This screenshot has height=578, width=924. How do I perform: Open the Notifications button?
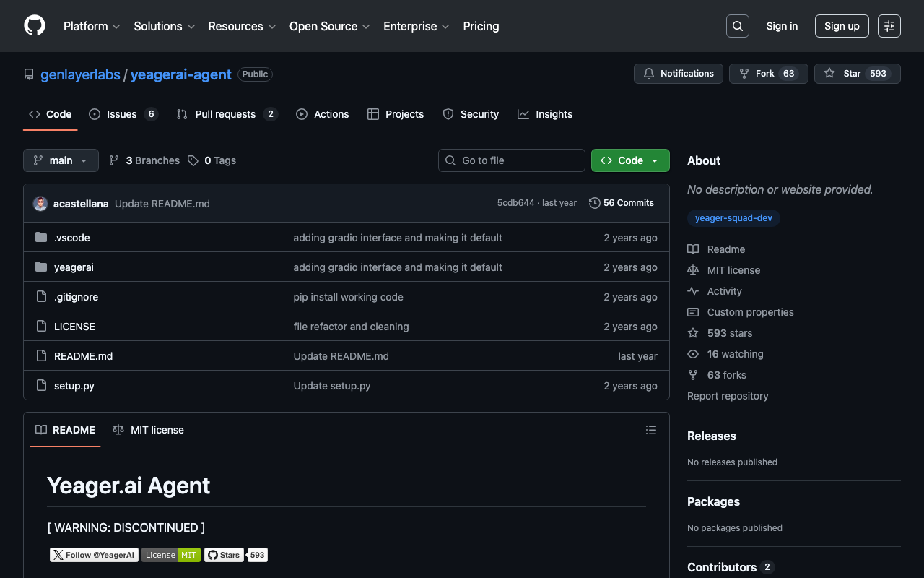click(x=678, y=74)
